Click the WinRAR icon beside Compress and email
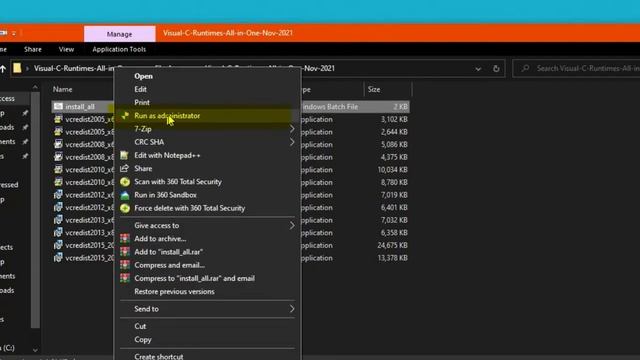 (x=125, y=265)
